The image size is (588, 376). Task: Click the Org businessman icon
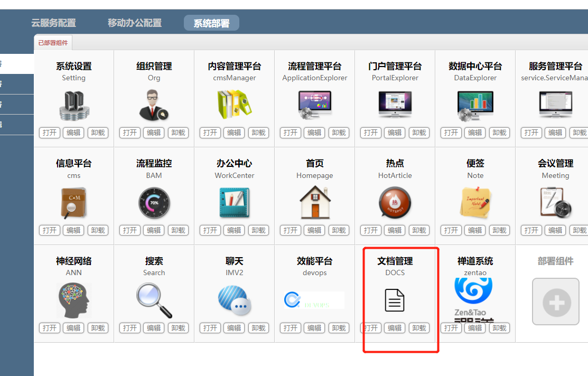(x=154, y=105)
